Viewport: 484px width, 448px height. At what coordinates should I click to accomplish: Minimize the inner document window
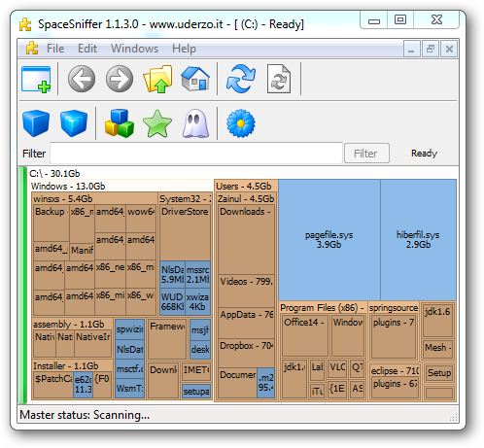click(412, 50)
